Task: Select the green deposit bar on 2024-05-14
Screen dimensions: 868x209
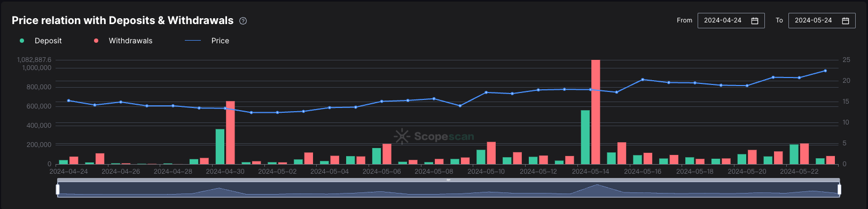Action: [x=585, y=137]
